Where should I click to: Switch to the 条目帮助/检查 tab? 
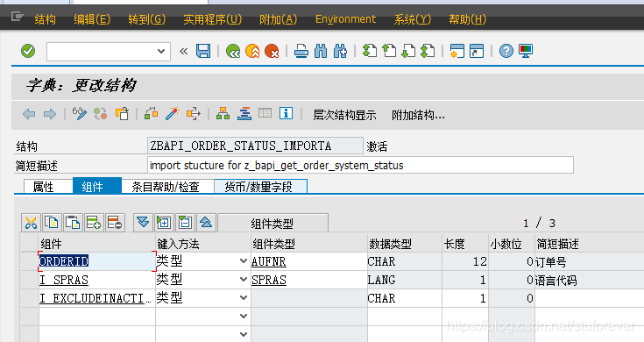click(x=167, y=187)
